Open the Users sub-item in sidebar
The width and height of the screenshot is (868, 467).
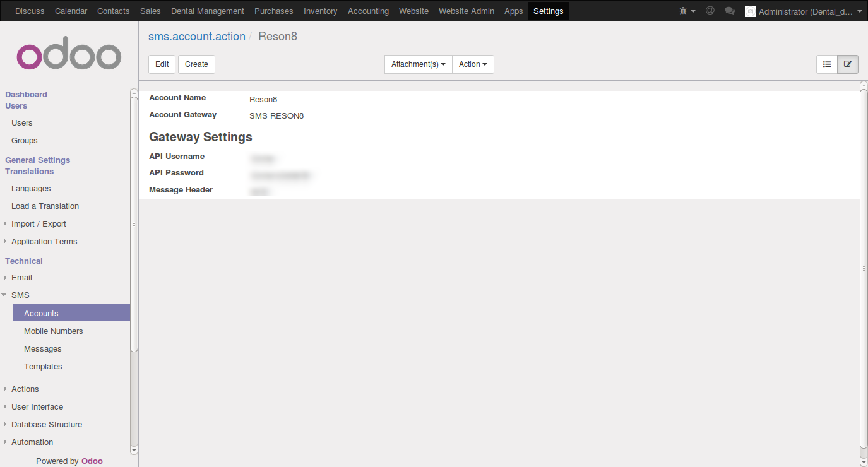(22, 123)
